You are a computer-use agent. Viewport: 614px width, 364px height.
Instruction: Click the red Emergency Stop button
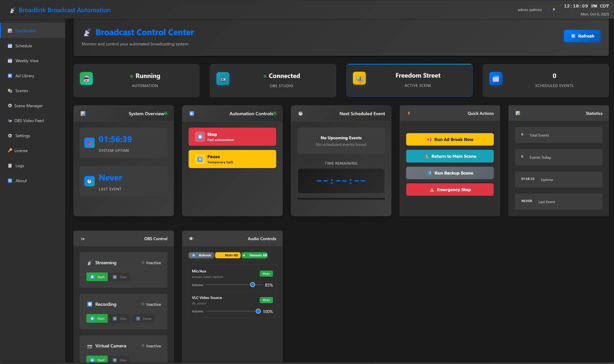click(x=450, y=190)
